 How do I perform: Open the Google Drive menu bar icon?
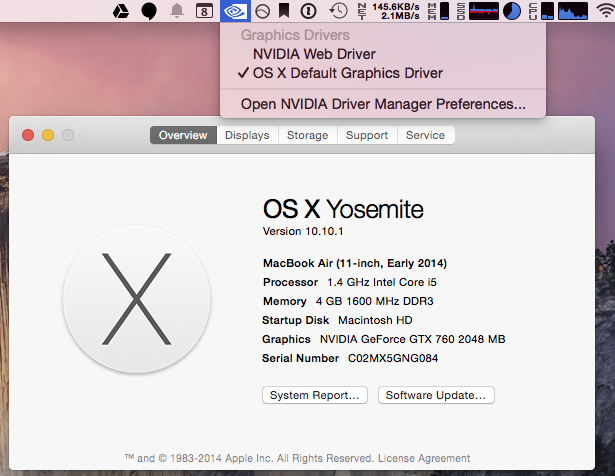coord(121,11)
